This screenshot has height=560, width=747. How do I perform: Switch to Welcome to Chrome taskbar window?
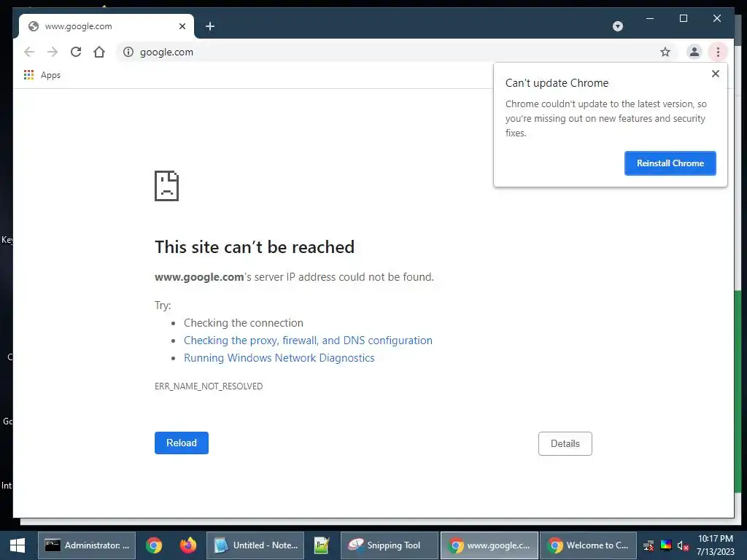(x=588, y=545)
